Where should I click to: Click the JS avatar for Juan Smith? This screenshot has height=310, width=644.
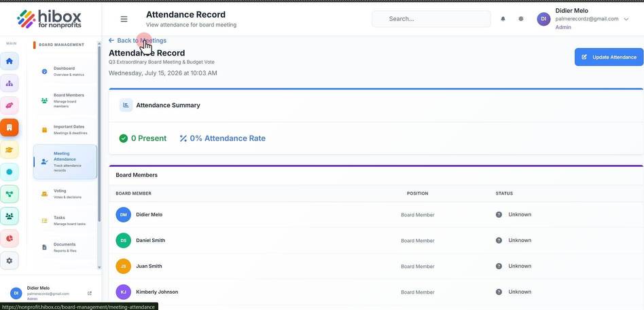tap(123, 266)
